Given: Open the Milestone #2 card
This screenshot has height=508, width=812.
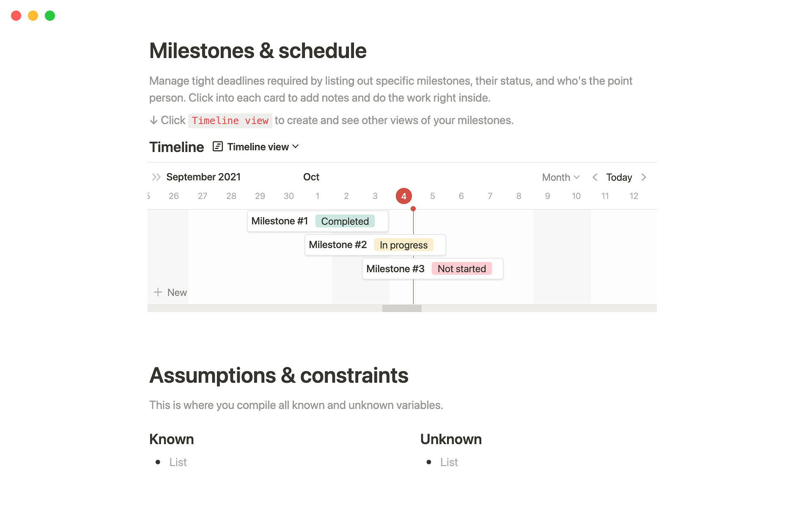Looking at the screenshot, I should [337, 245].
